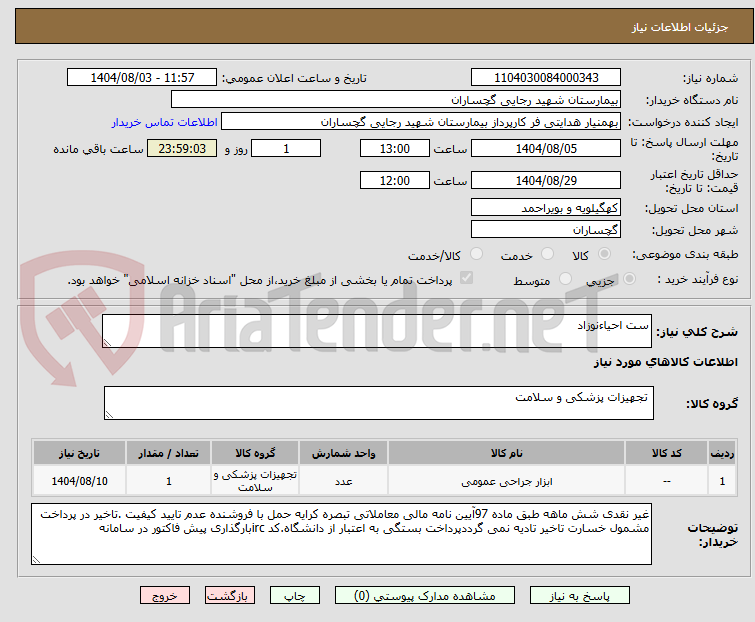Select the خدمت radio button
The image size is (755, 622).
(x=547, y=254)
